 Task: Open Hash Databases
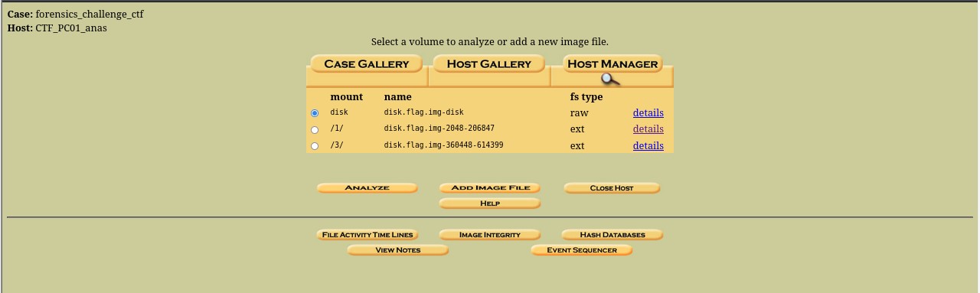tap(612, 235)
